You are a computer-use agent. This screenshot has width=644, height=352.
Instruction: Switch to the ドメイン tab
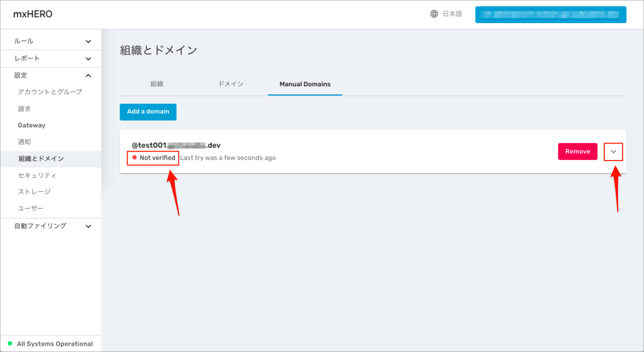(x=231, y=84)
